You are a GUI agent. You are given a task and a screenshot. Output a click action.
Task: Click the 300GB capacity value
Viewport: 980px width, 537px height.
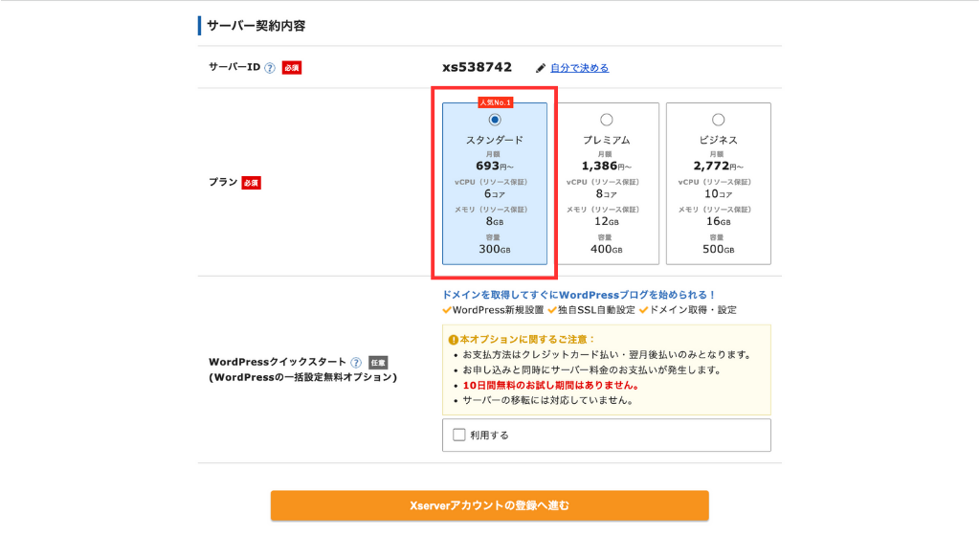495,249
